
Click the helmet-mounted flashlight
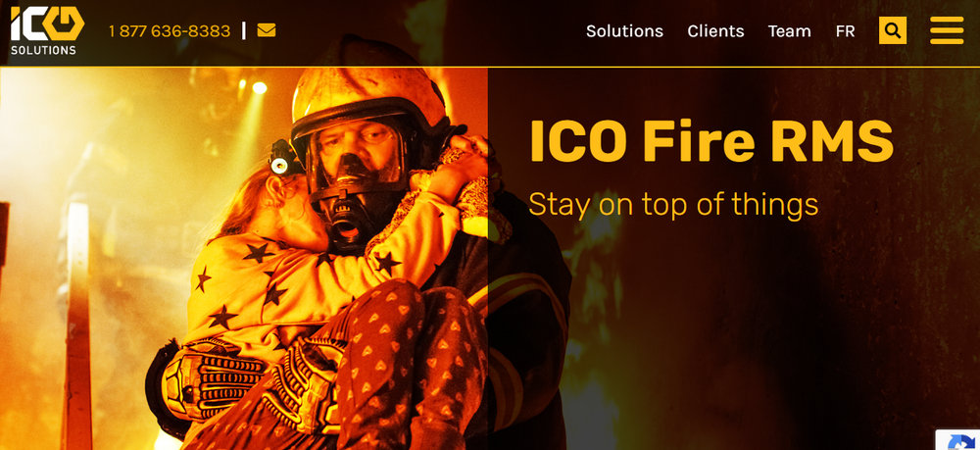click(281, 160)
